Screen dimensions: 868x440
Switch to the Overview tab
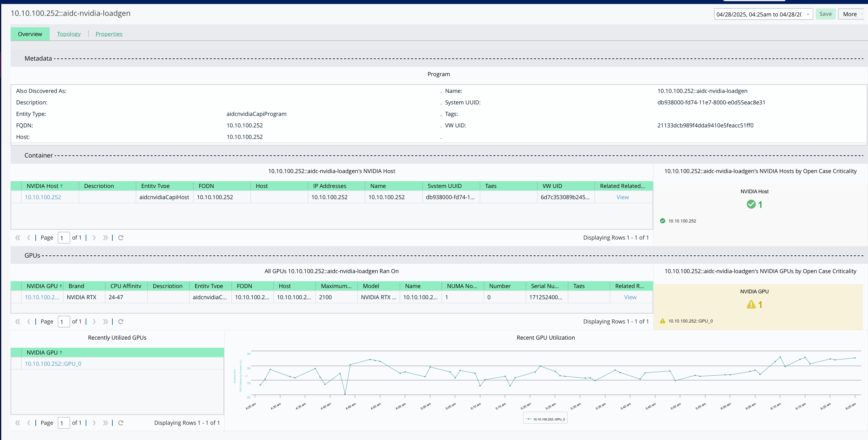pos(30,34)
